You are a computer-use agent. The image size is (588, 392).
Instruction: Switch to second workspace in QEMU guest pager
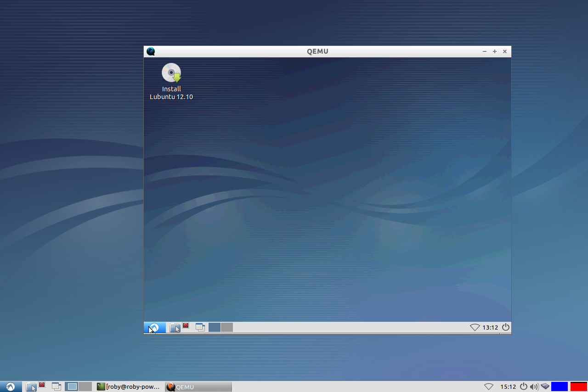(x=227, y=327)
